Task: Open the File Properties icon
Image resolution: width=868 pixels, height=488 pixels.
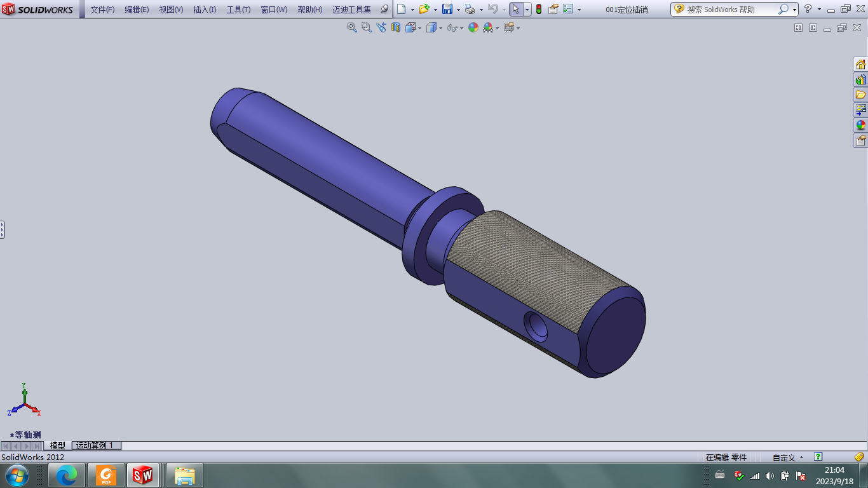Action: [x=553, y=9]
